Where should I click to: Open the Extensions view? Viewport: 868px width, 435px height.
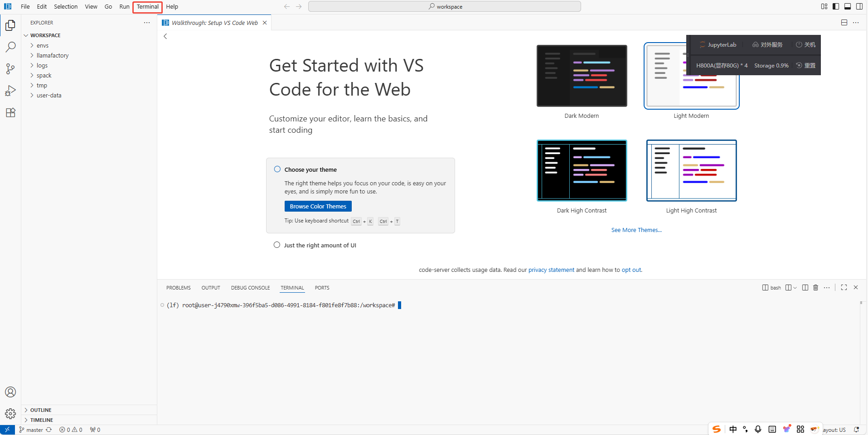coord(10,113)
